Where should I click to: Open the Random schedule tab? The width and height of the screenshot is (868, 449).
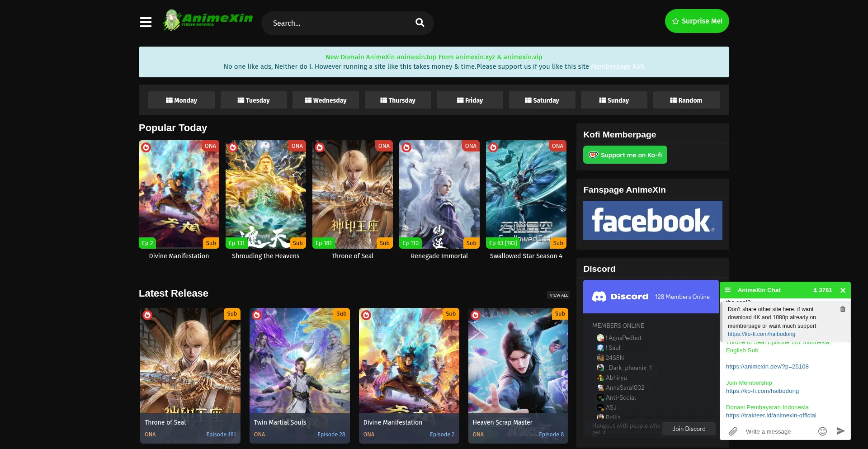pos(686,100)
